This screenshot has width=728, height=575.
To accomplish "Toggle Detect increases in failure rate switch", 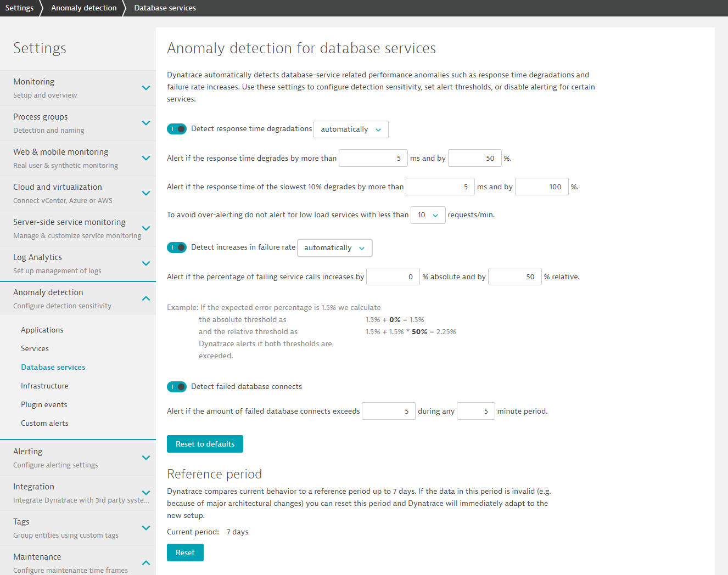I will pyautogui.click(x=177, y=247).
